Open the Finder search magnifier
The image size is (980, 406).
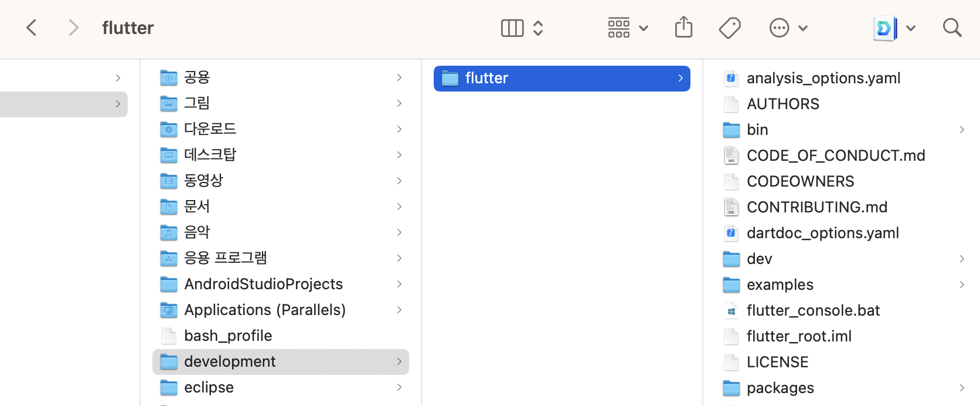click(952, 28)
